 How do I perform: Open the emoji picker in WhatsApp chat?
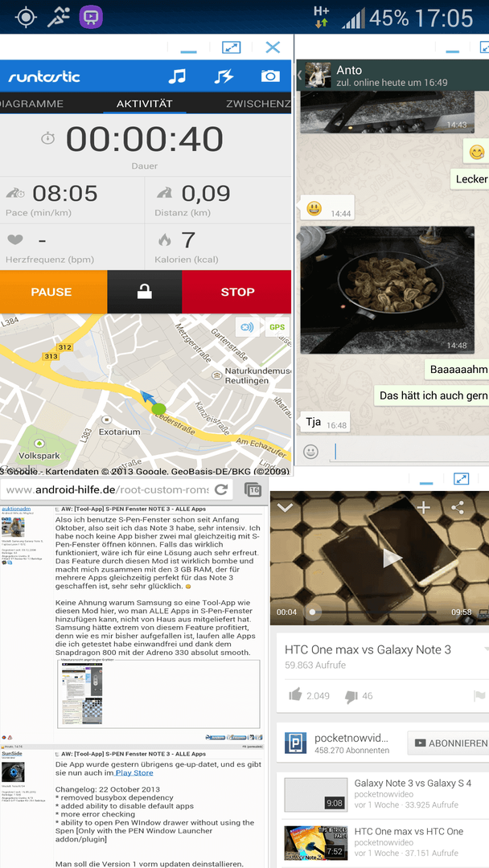(x=311, y=452)
